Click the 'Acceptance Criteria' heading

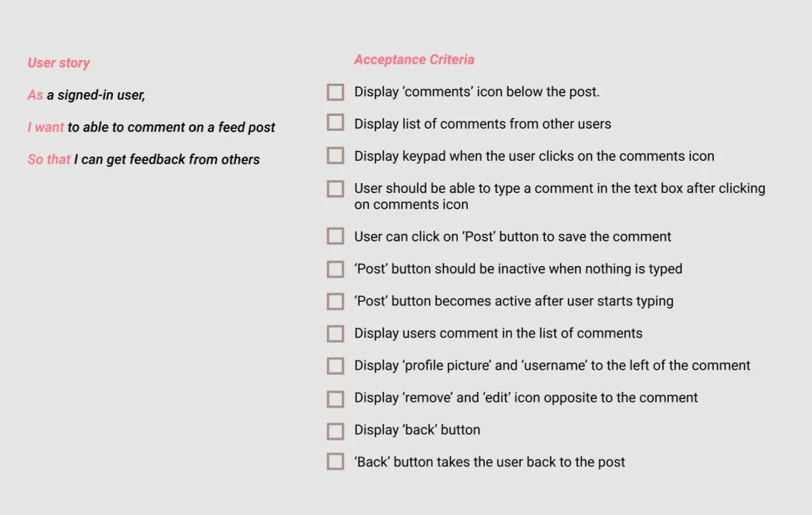click(x=414, y=59)
